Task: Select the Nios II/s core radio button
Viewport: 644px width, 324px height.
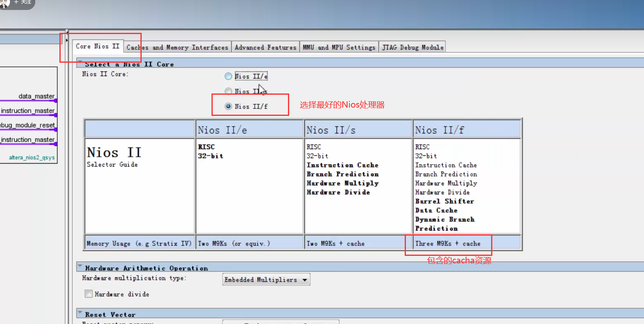Action: (228, 91)
